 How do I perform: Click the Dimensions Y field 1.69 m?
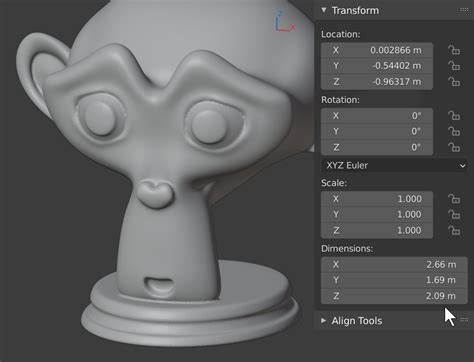394,280
